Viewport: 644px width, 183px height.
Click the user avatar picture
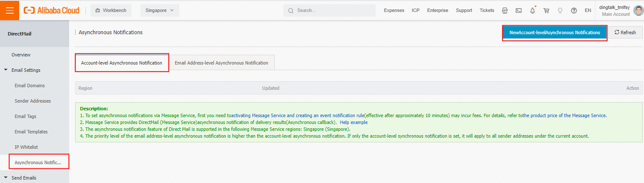[638, 10]
